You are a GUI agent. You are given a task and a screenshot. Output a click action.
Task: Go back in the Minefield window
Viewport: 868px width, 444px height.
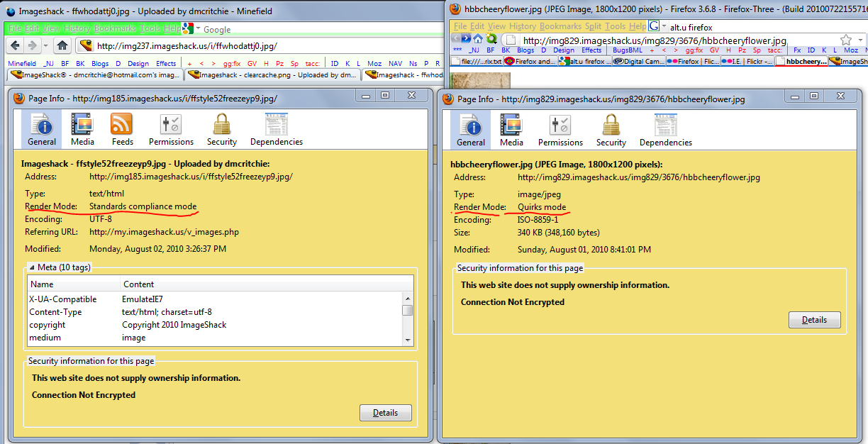[14, 45]
